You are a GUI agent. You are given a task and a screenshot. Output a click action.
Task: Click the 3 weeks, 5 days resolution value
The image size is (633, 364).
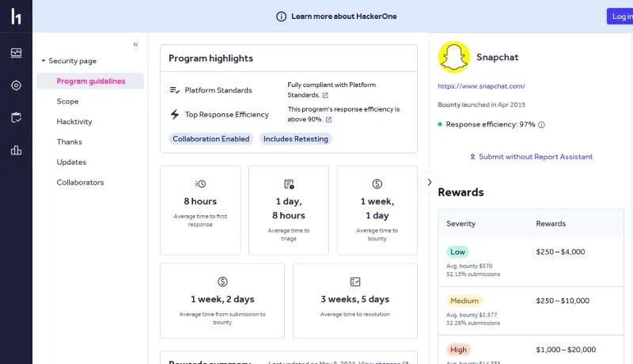[354, 299]
